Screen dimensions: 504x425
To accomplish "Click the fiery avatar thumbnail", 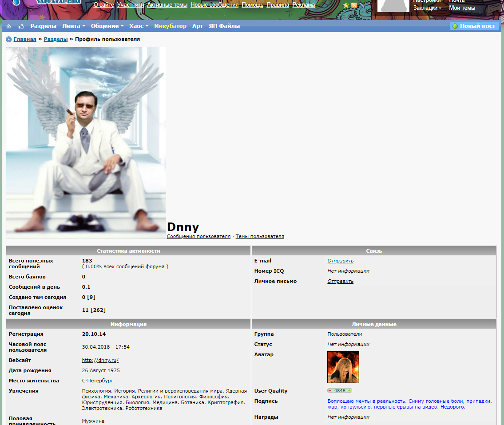I will coord(343,367).
